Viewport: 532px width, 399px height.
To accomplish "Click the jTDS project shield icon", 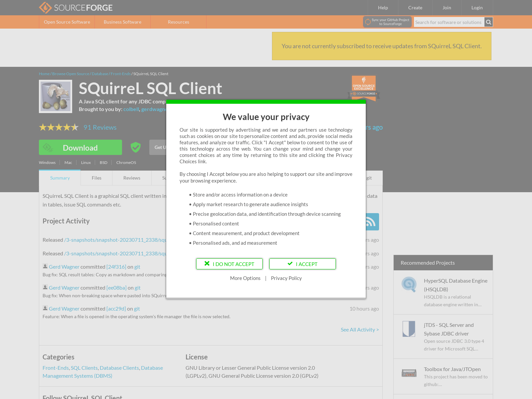I will pyautogui.click(x=409, y=329).
